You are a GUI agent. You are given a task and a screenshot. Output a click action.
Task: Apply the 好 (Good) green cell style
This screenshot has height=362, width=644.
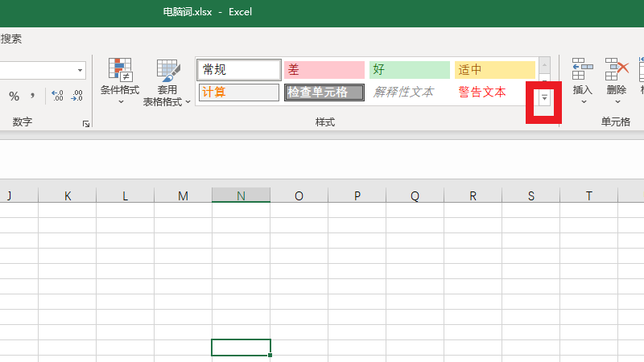pyautogui.click(x=409, y=69)
